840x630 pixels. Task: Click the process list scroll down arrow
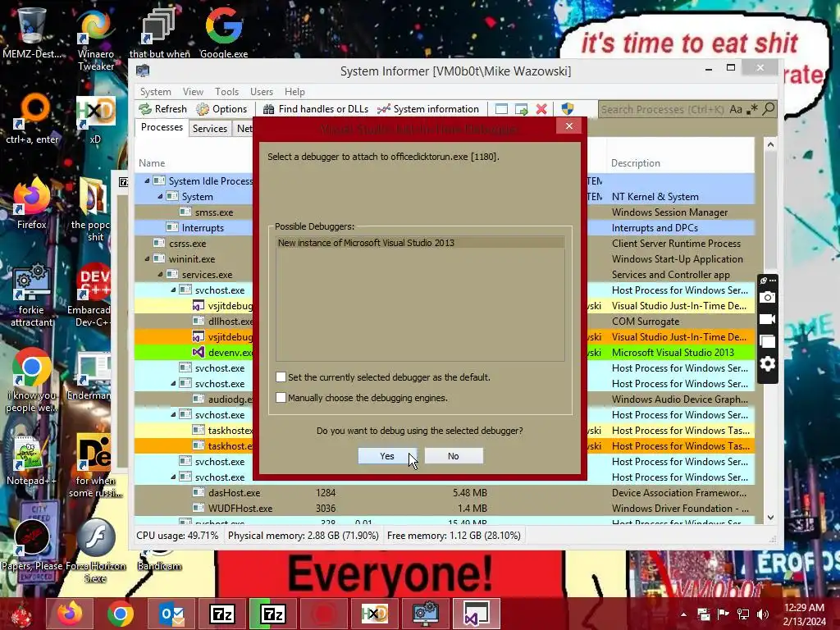[770, 518]
